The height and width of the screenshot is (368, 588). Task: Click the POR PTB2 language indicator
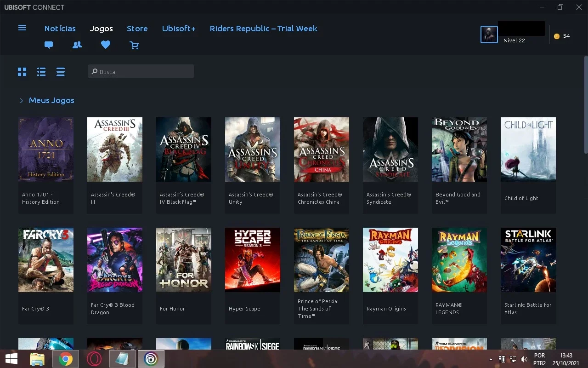(x=540, y=359)
